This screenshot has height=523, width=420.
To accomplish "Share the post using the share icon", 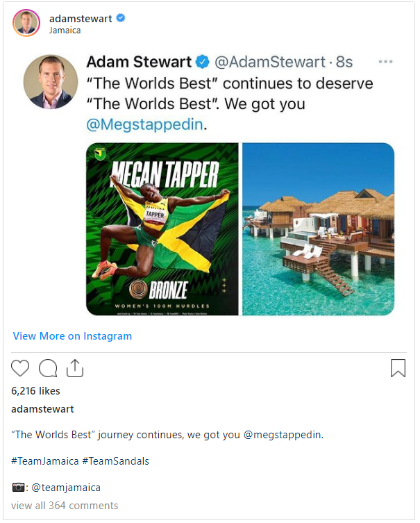I will point(75,368).
